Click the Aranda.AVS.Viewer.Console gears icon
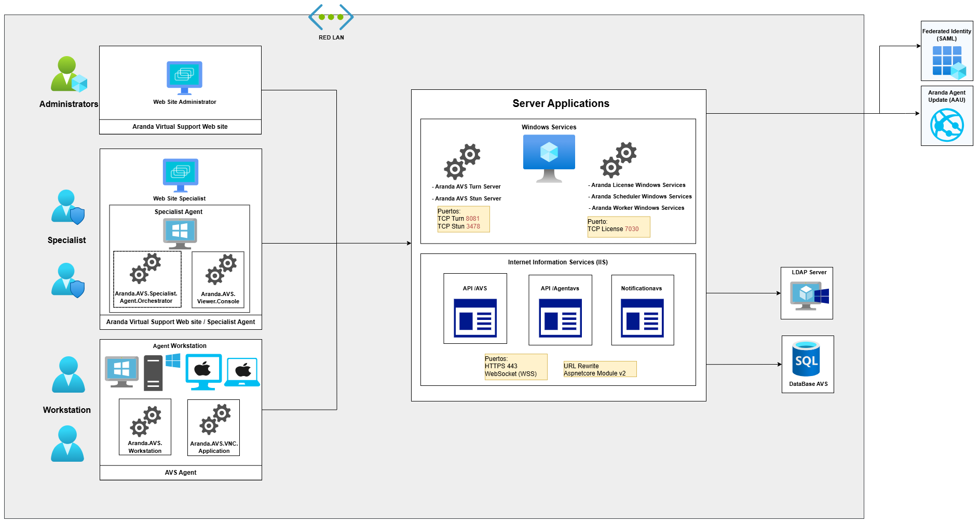The image size is (980, 523). pyautogui.click(x=222, y=270)
